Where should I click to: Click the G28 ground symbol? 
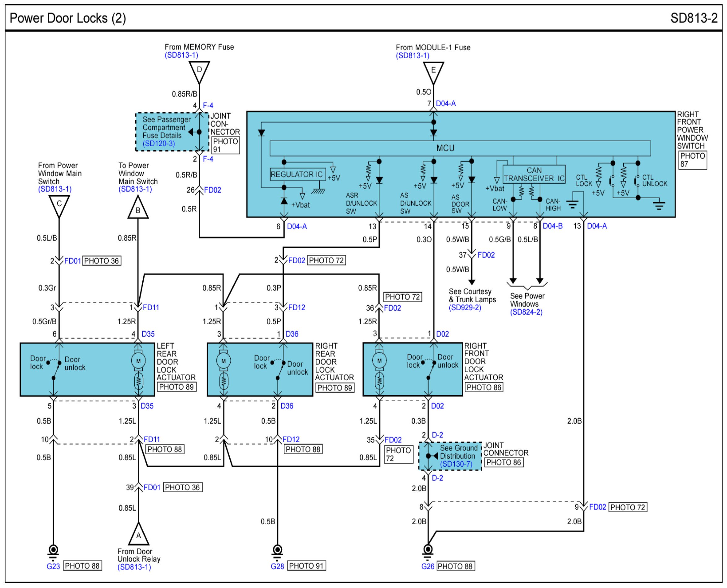[x=277, y=551]
